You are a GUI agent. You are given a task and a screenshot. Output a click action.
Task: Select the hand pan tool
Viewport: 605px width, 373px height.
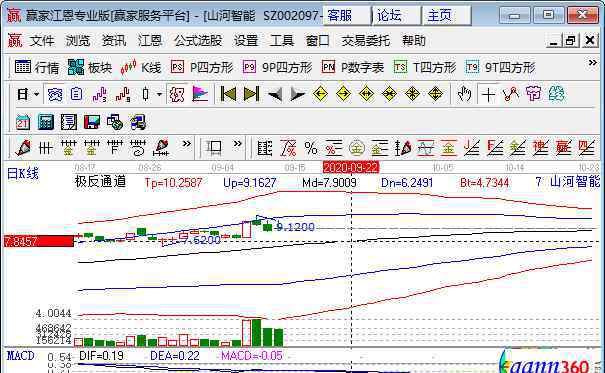[x=464, y=94]
